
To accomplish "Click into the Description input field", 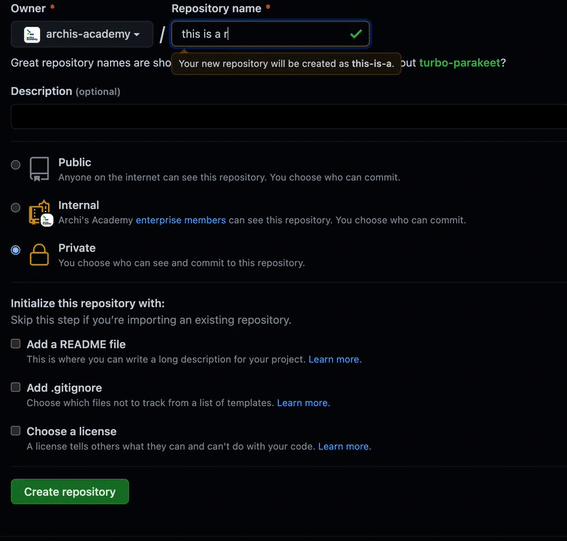I will [289, 116].
